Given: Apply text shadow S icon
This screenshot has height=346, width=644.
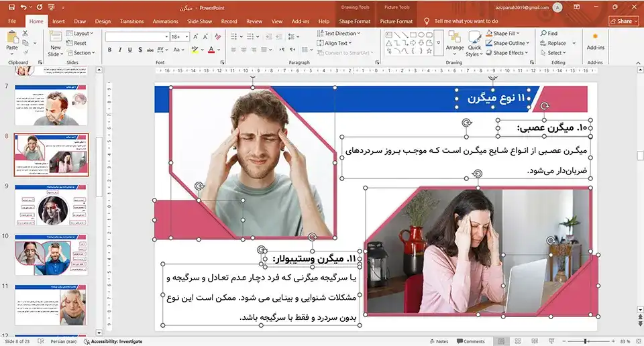Looking at the screenshot, I should [140, 50].
